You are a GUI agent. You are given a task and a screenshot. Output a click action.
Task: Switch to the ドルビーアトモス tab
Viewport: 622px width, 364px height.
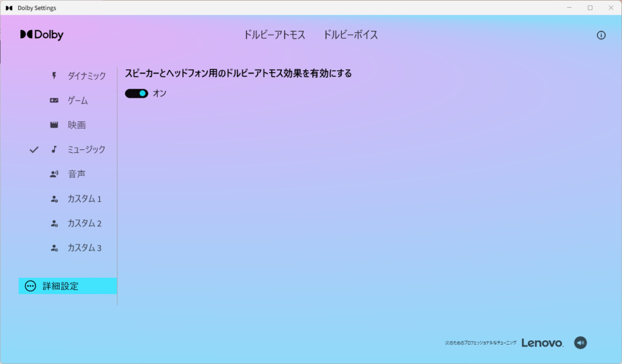pos(275,35)
